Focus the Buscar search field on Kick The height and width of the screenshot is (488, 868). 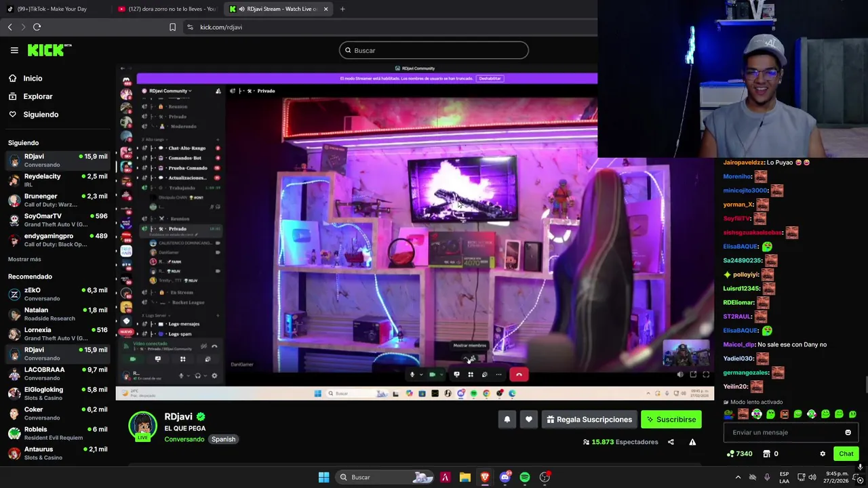pyautogui.click(x=434, y=50)
